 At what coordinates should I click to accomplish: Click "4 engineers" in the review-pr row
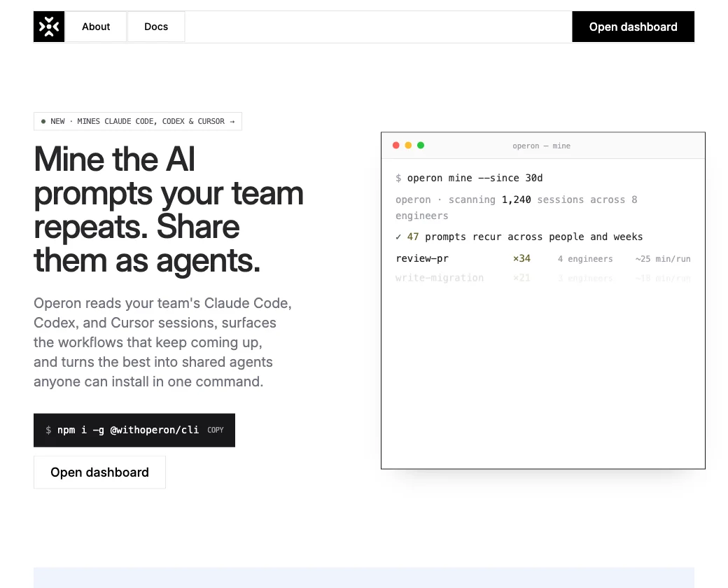(x=585, y=259)
